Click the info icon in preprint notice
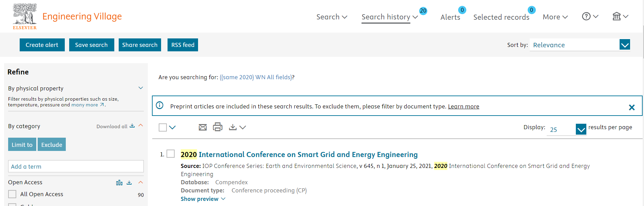This screenshot has height=206, width=644. click(x=160, y=105)
